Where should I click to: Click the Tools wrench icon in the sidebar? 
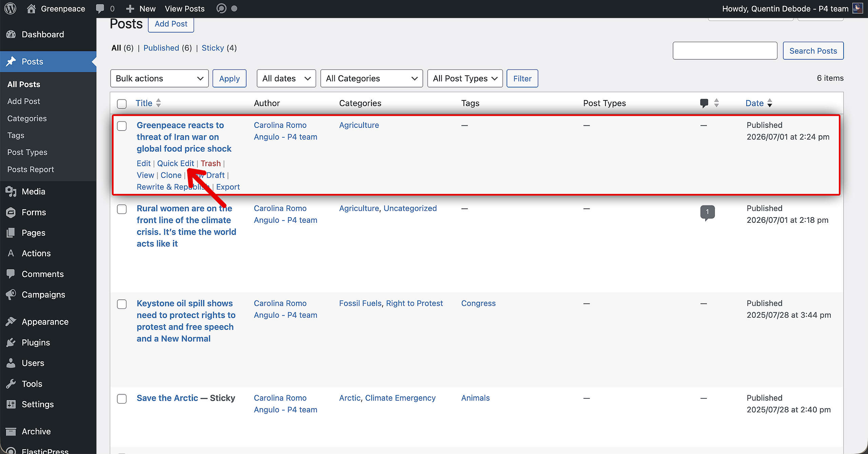click(11, 384)
